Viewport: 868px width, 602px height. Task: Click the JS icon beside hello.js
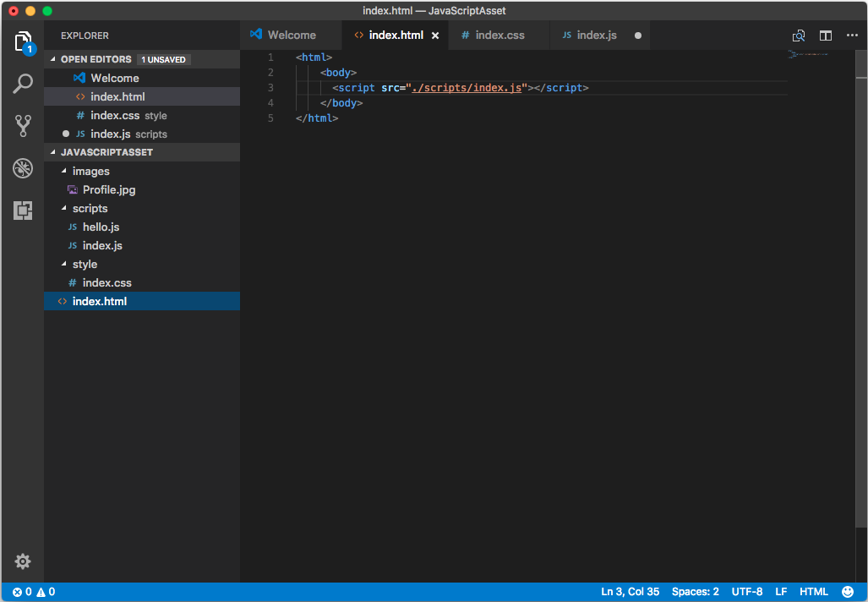[x=73, y=227]
